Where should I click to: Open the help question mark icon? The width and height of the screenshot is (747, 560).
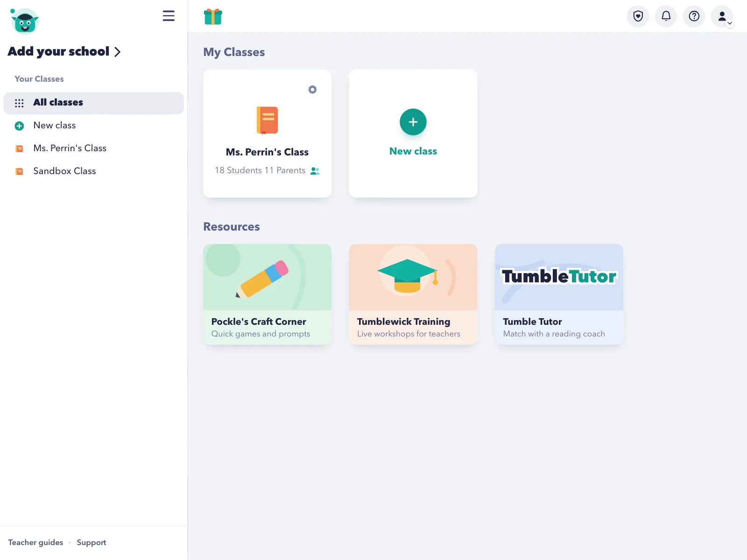pyautogui.click(x=694, y=16)
